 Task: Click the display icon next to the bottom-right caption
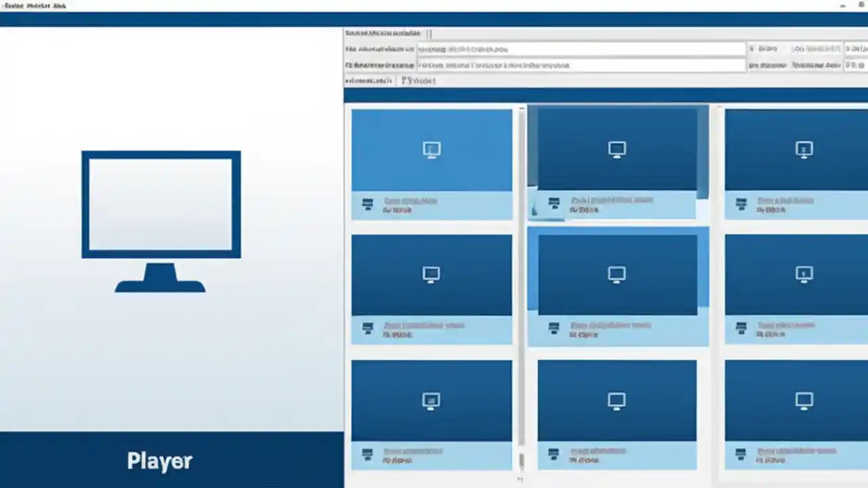coord(741,453)
